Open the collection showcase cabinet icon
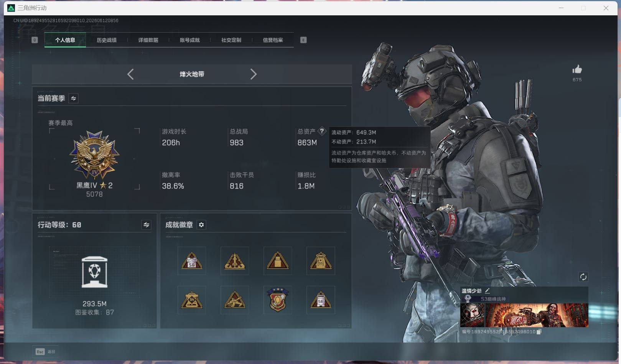Screen dimensions: 621x364 [x=94, y=272]
